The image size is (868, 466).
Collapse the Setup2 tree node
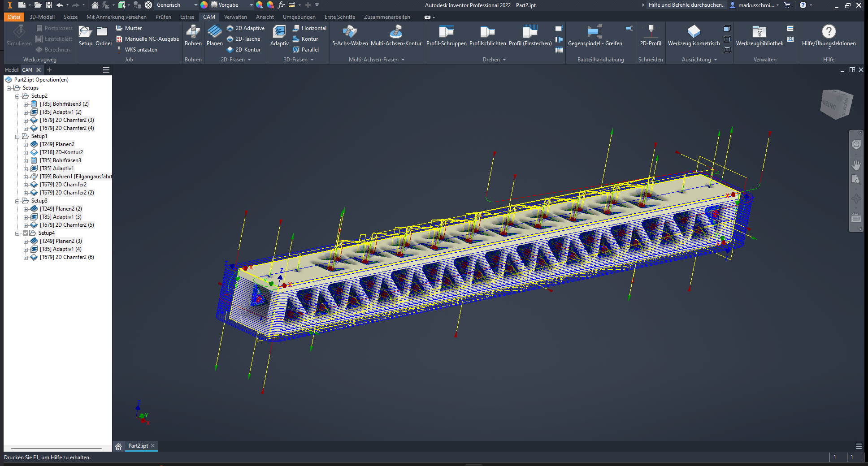click(x=17, y=96)
